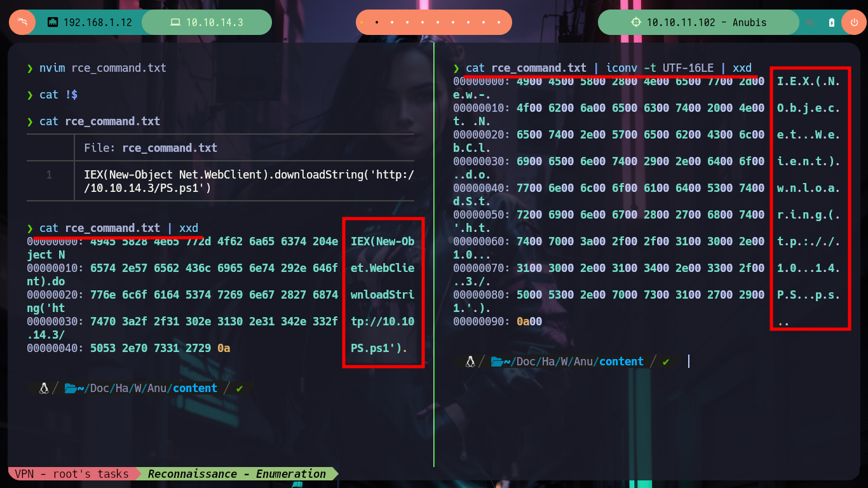Click line number 1 in bat output
This screenshot has width=868, height=488.
[x=49, y=175]
